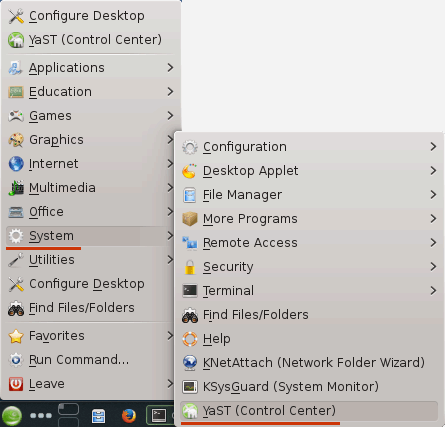Viewport: 445px width, 427px height.
Task: Open Run Command... entry
Action: [x=90, y=360]
